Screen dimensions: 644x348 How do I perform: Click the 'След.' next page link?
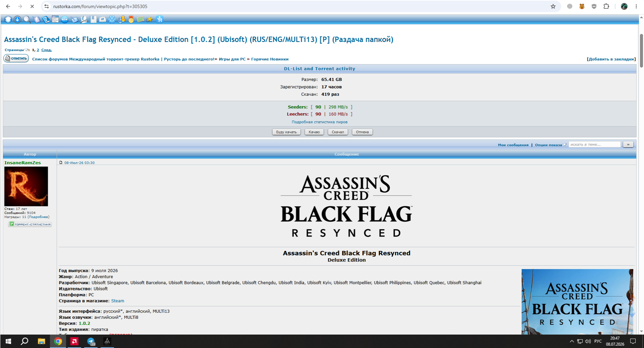[46, 50]
